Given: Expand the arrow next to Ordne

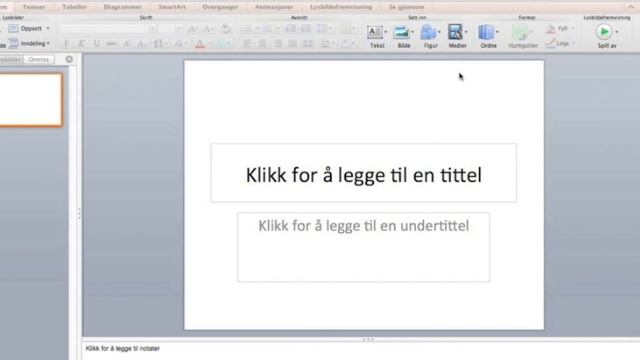Looking at the screenshot, I should click(x=497, y=32).
